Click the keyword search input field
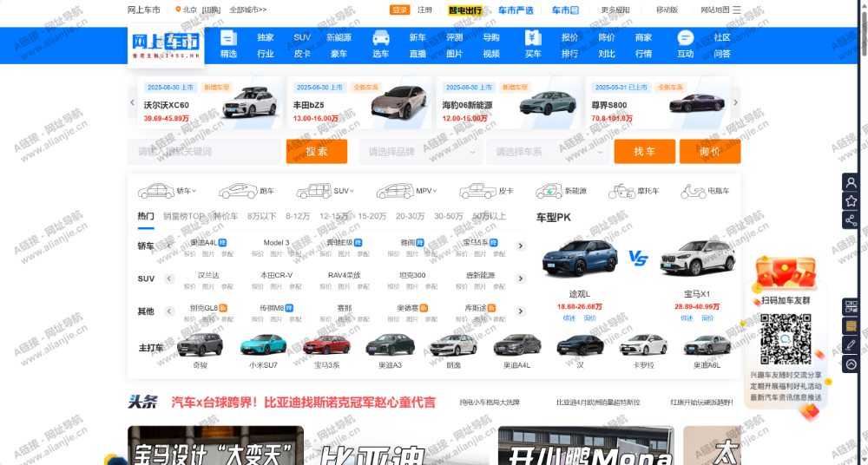Image resolution: width=868 pixels, height=465 pixels. click(204, 152)
